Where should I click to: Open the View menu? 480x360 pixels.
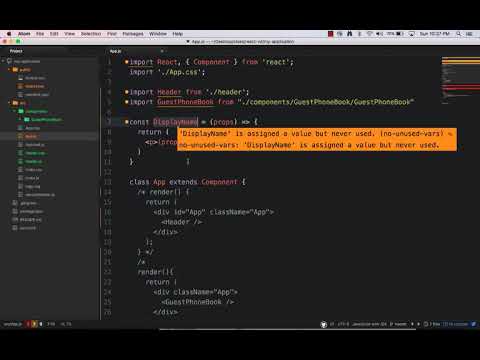click(x=69, y=34)
